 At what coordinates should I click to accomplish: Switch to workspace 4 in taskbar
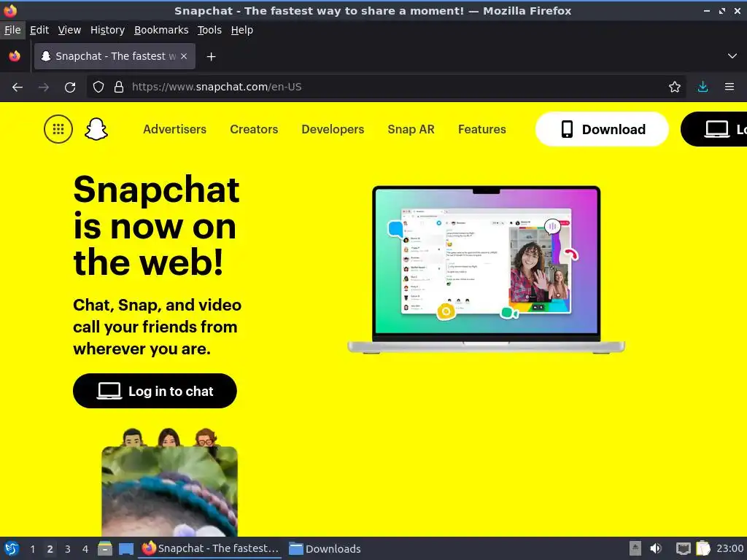(85, 549)
